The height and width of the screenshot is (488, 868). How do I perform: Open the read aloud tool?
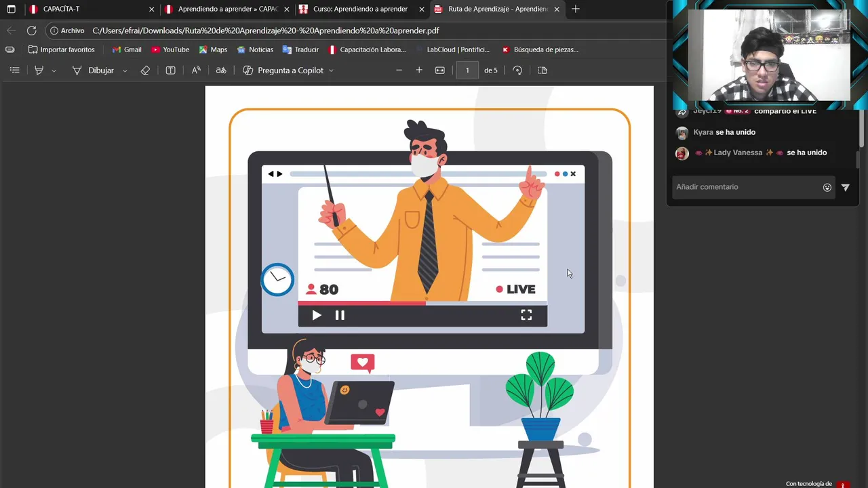(x=196, y=70)
